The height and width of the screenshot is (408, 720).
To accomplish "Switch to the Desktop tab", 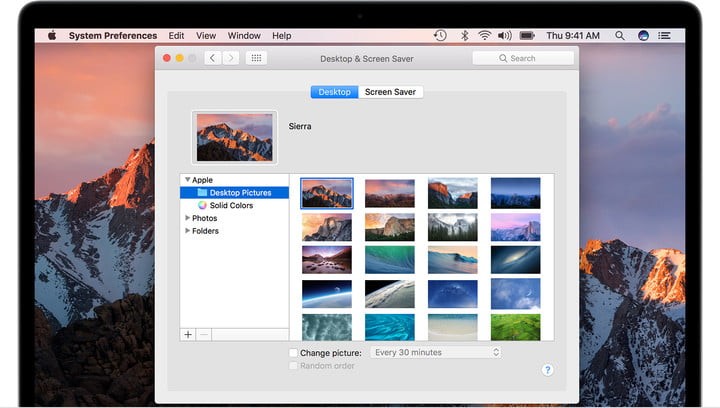I will click(x=334, y=92).
